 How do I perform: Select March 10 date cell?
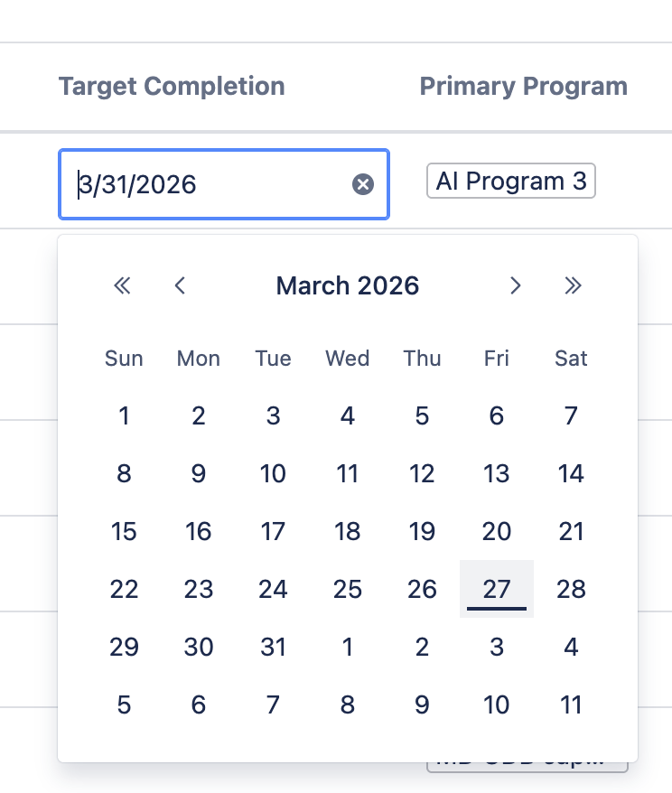point(273,473)
